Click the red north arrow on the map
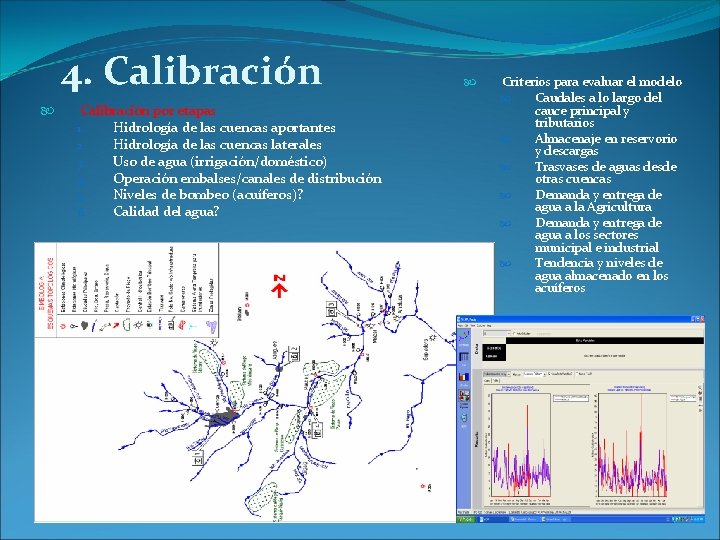This screenshot has width=720, height=540. click(280, 286)
